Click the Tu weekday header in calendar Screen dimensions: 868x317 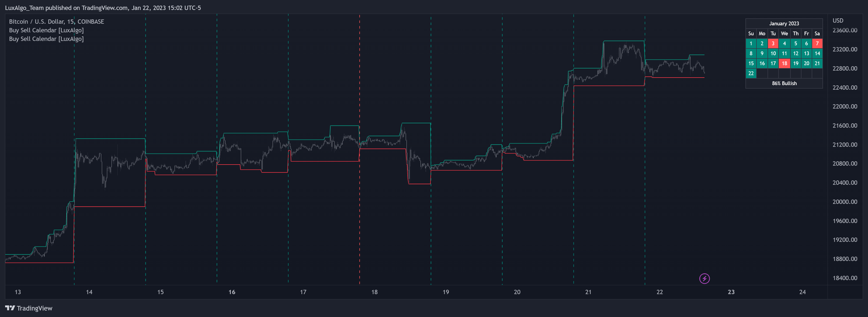point(773,33)
